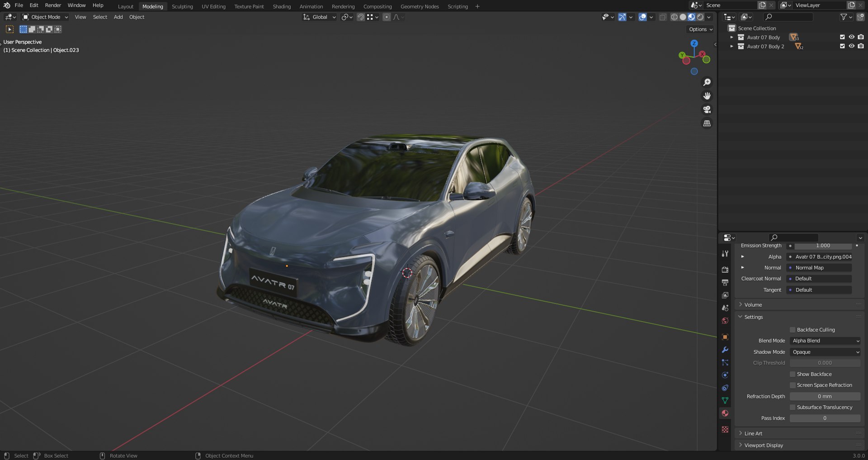Viewport: 868px width, 460px height.
Task: Enable Backface Culling checkbox
Action: (793, 330)
